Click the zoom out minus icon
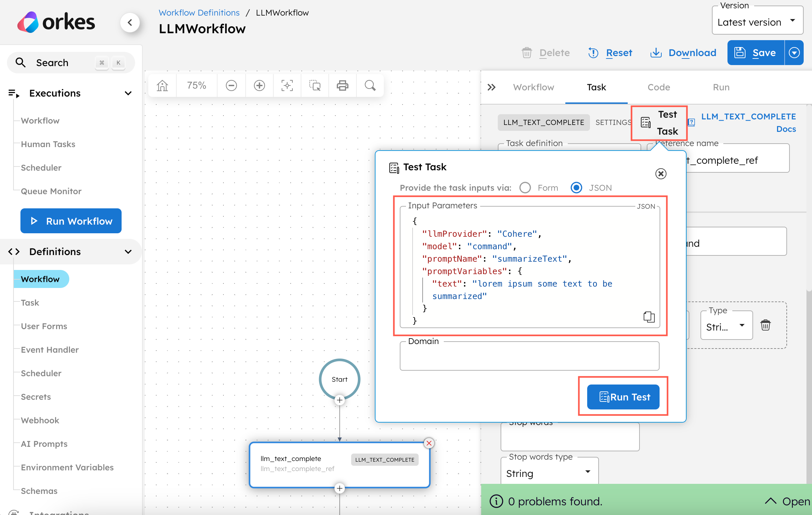Screen dimensions: 812x515 (x=231, y=85)
